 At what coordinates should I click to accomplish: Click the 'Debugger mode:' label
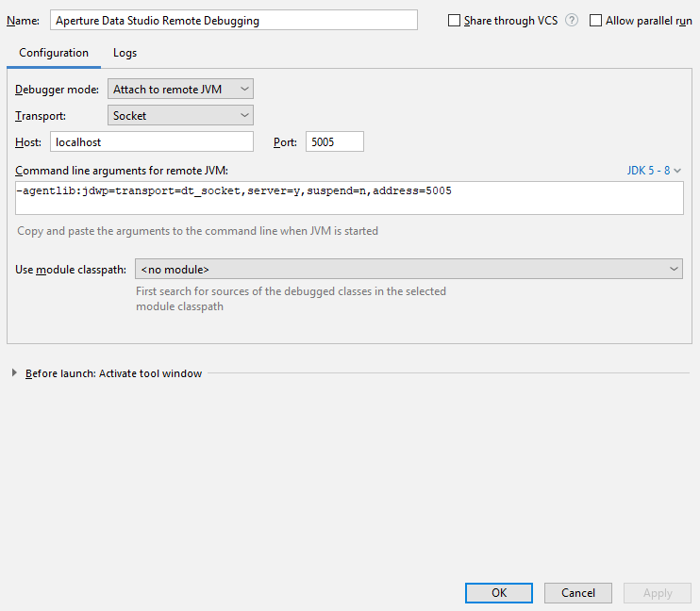tap(58, 90)
